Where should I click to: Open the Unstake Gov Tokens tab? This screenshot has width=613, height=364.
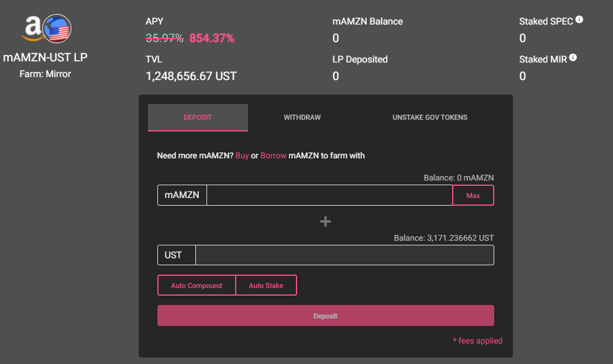point(430,117)
